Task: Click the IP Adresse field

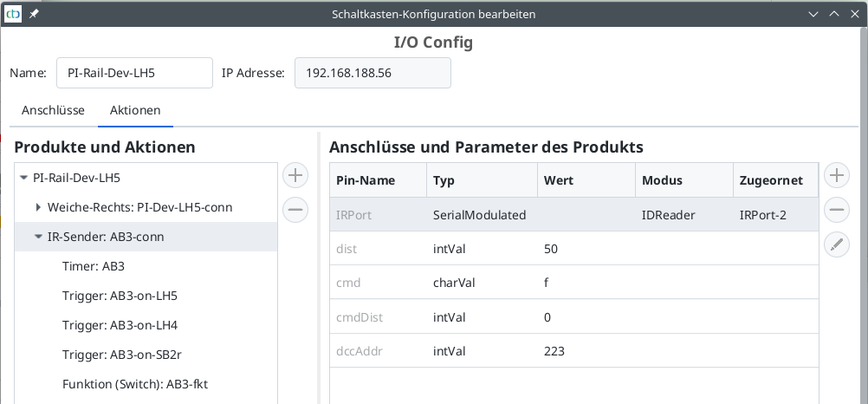Action: coord(372,74)
